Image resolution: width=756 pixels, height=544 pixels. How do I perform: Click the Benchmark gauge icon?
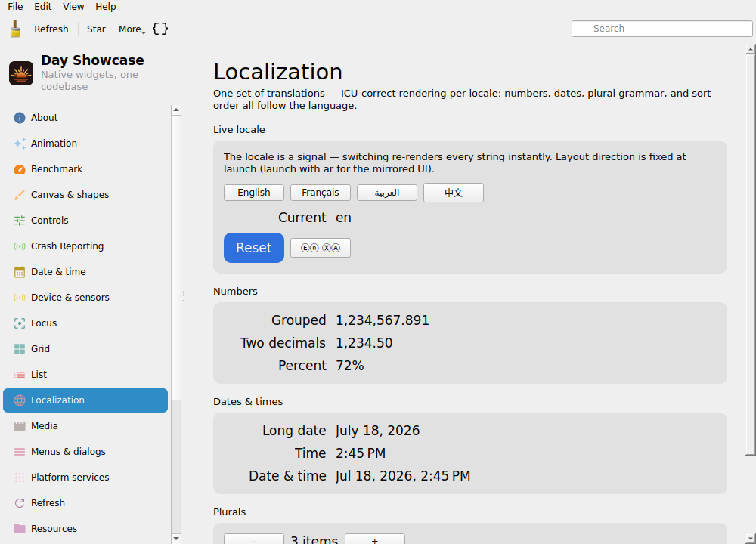(20, 169)
